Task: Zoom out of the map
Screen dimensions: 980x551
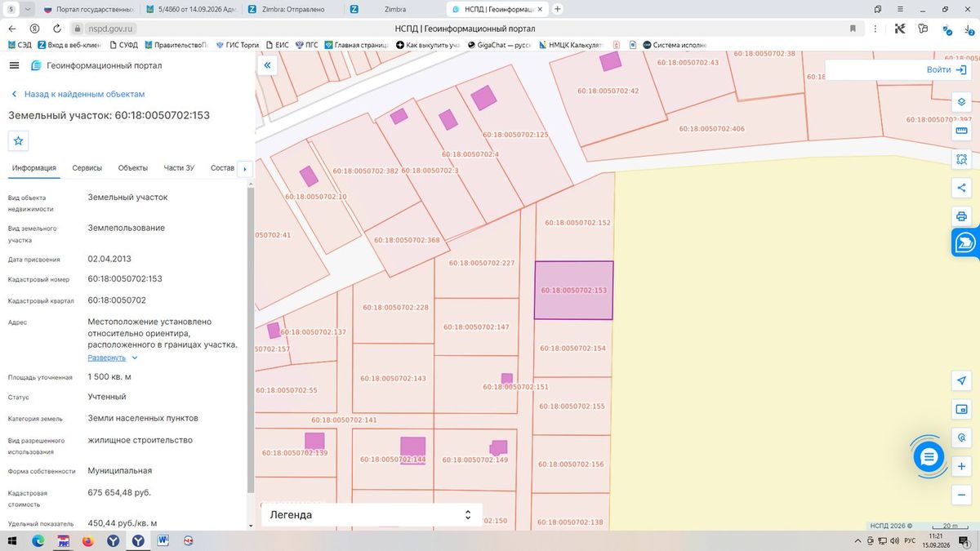Action: pyautogui.click(x=961, y=495)
